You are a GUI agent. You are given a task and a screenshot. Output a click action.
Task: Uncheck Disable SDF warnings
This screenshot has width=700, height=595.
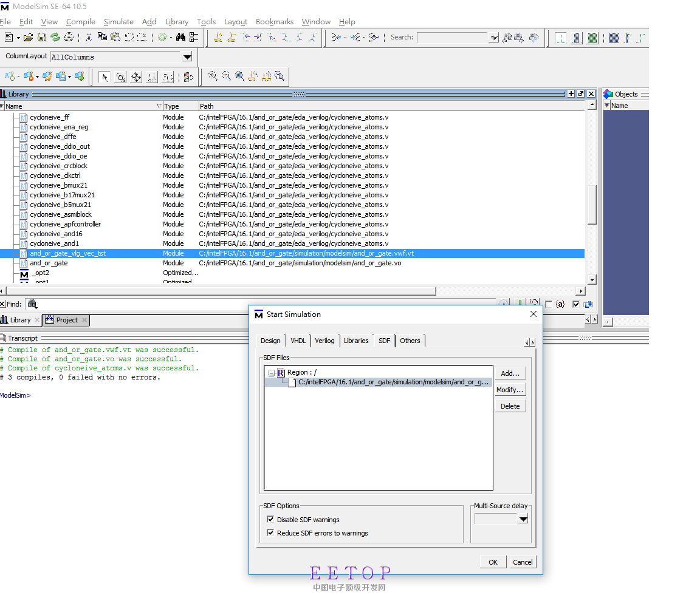(x=270, y=520)
